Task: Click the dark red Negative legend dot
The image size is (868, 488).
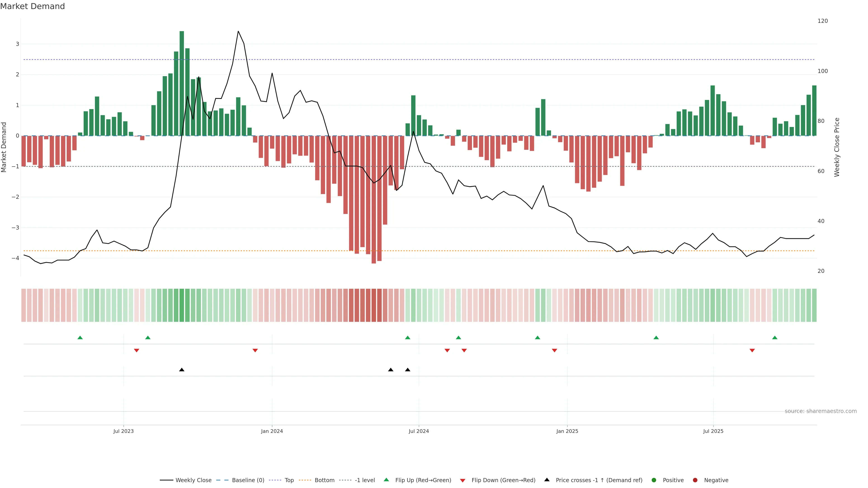Action: point(695,480)
